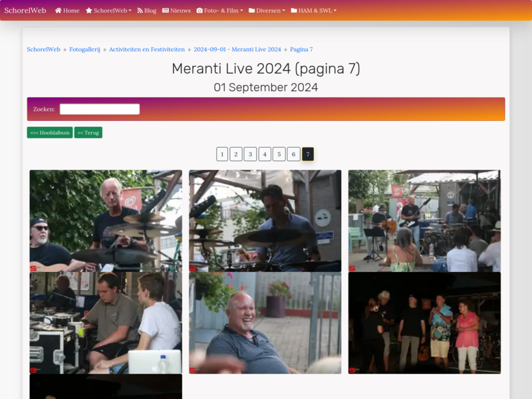532x399 pixels.
Task: Open the HAM & SWL dropdown
Action: (317, 11)
